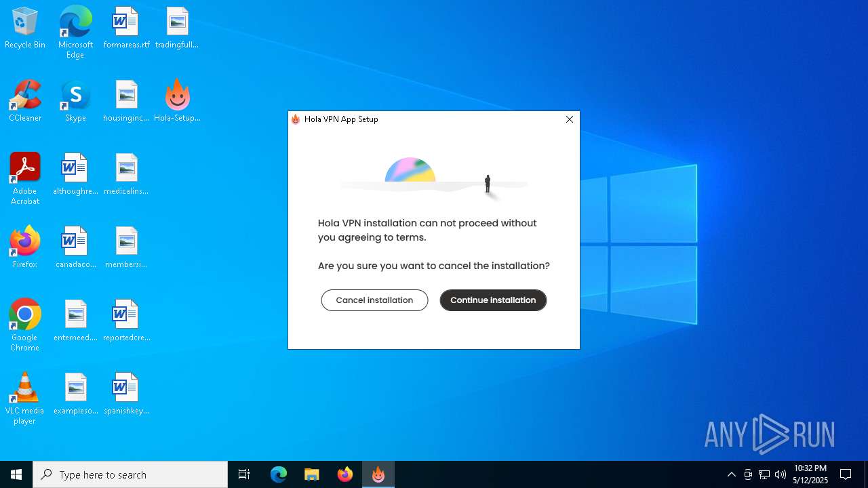
Task: Select the formareas.rtf file icon
Action: tap(126, 28)
